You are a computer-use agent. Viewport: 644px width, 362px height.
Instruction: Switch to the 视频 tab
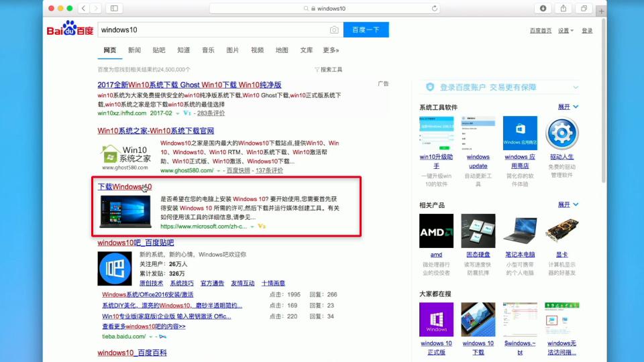pyautogui.click(x=257, y=50)
